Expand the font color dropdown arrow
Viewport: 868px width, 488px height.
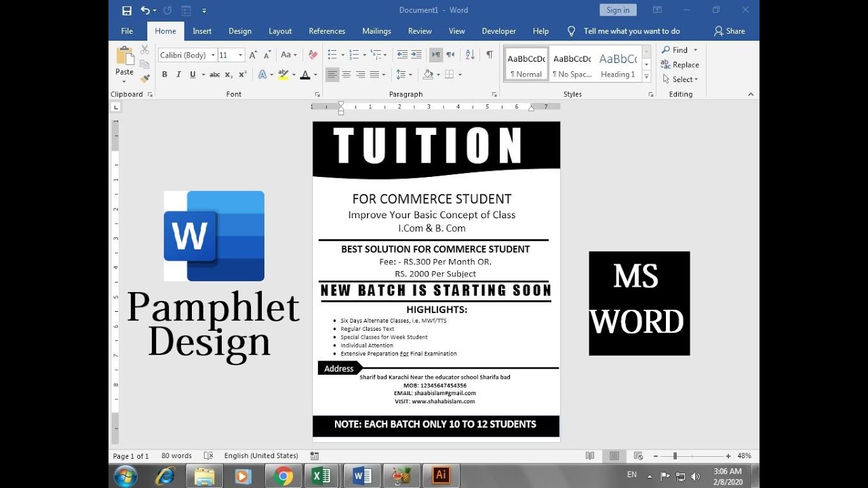[x=316, y=75]
